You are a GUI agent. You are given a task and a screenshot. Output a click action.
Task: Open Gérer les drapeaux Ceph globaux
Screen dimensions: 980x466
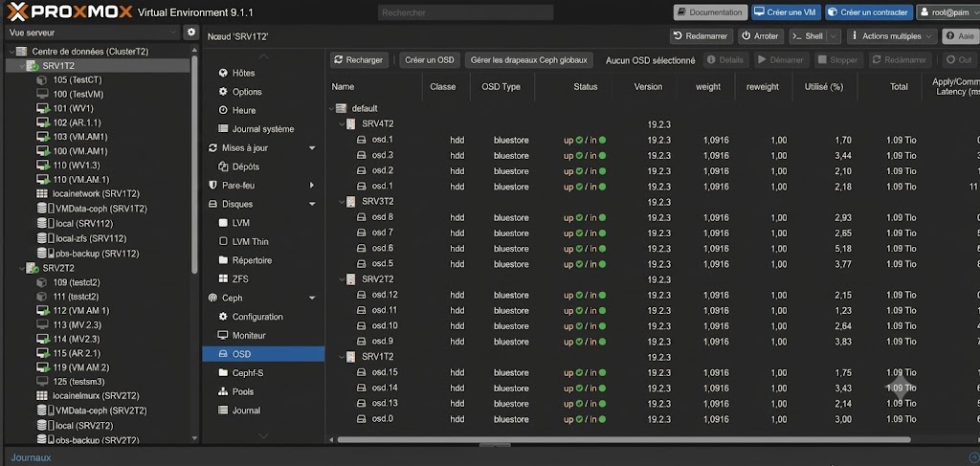(x=528, y=60)
